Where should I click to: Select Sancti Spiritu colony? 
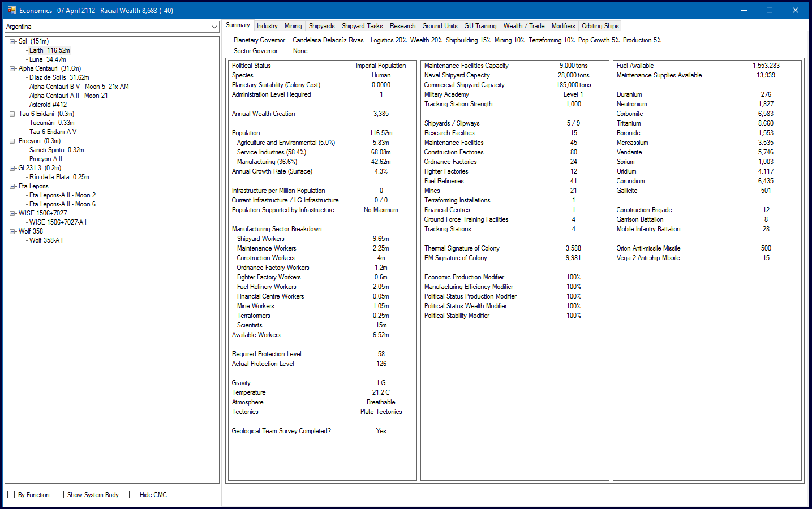pos(57,150)
